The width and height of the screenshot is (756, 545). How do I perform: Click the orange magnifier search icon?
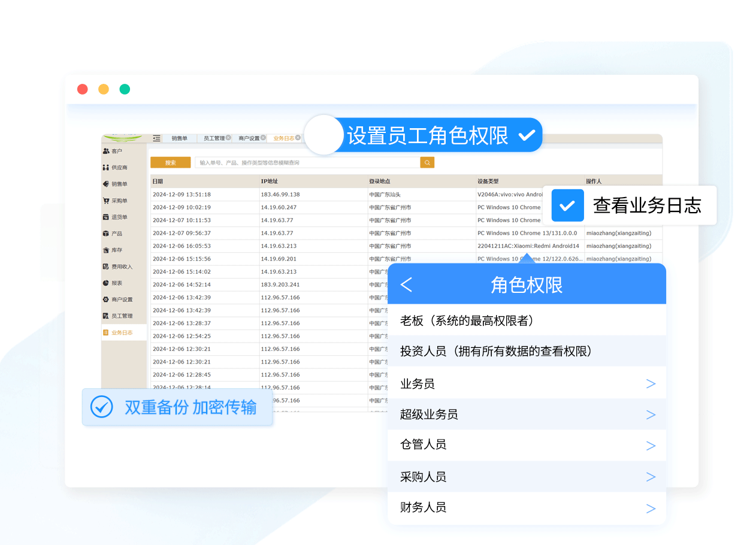click(x=427, y=162)
